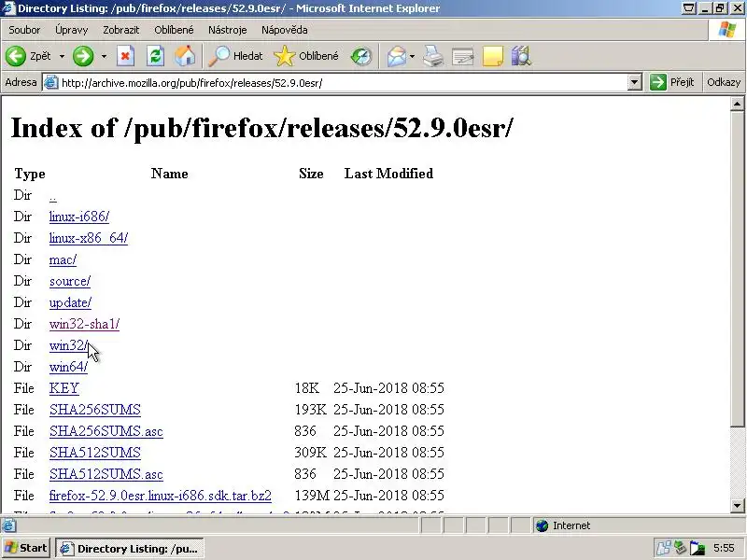This screenshot has height=560, width=747.
Task: Click the Přejít go button
Action: coord(672,82)
